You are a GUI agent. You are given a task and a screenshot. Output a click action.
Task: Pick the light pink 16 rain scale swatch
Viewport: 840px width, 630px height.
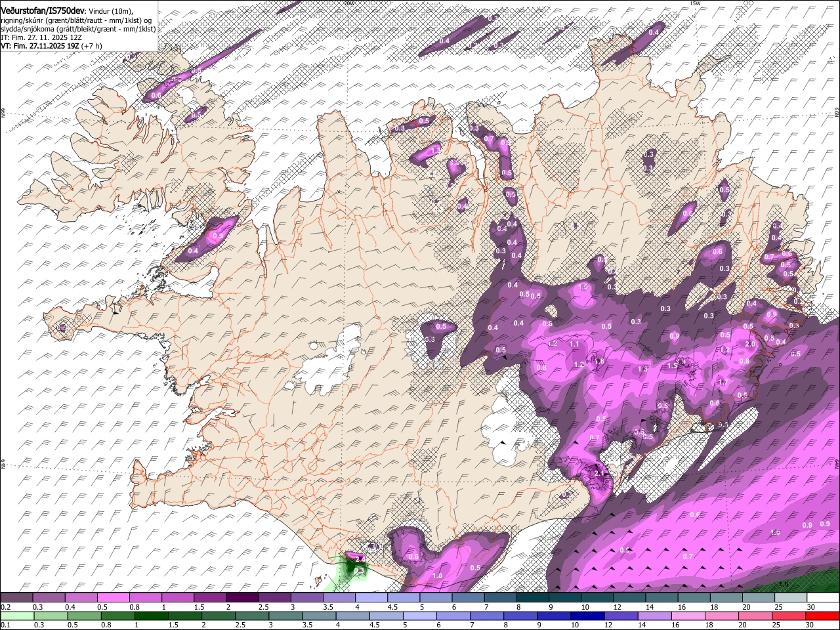(x=688, y=616)
